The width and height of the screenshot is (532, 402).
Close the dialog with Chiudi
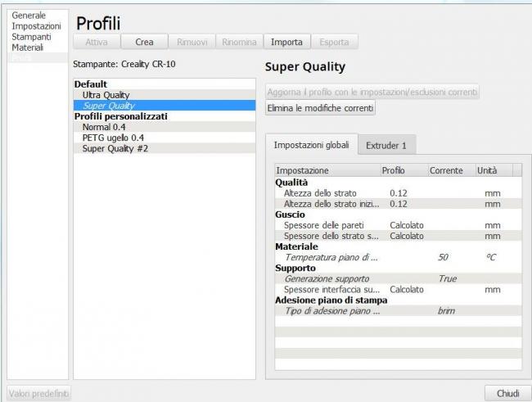(x=507, y=393)
